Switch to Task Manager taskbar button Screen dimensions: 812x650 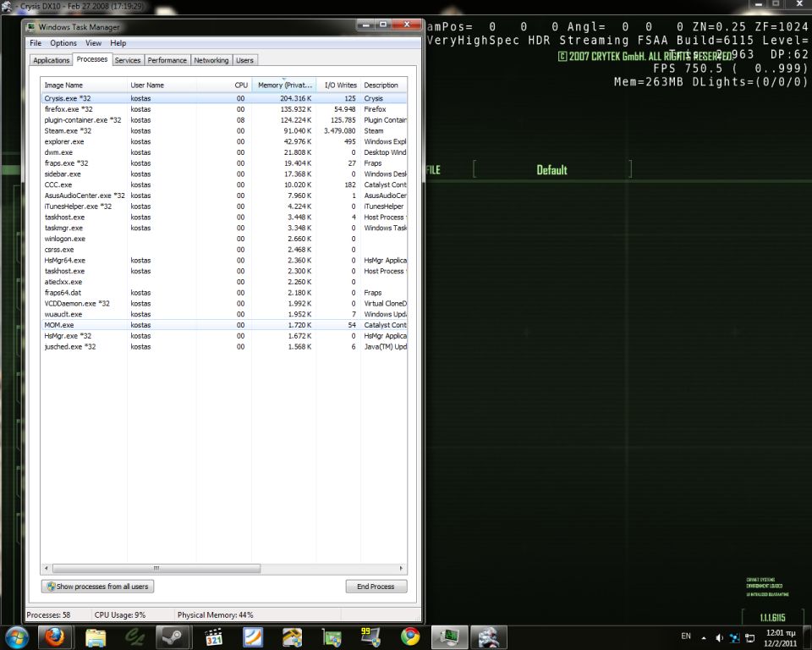coord(449,637)
